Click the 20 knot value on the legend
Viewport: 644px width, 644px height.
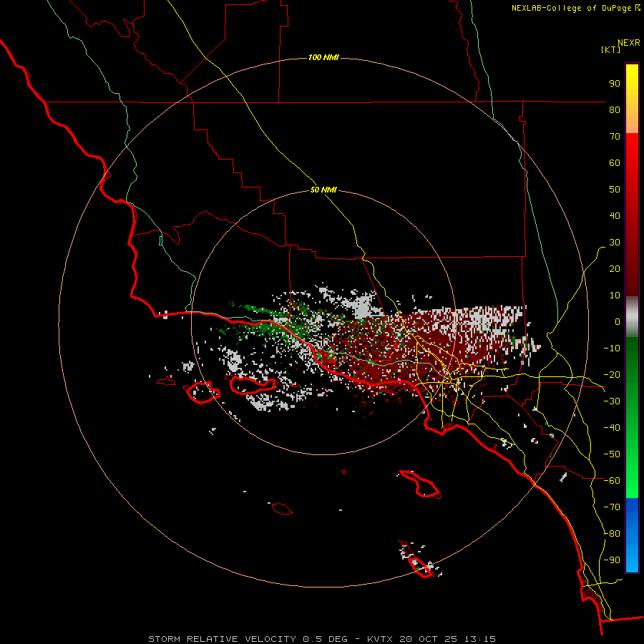tap(615, 268)
